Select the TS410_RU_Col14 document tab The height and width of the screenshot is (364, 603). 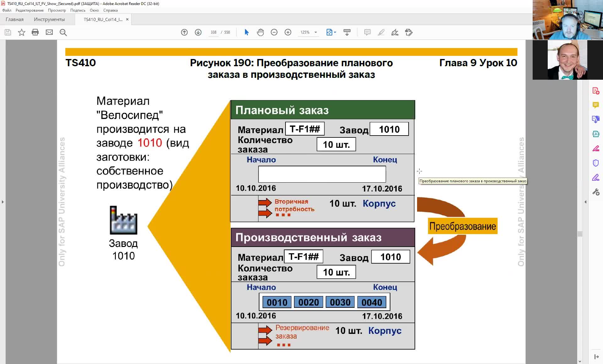click(103, 19)
